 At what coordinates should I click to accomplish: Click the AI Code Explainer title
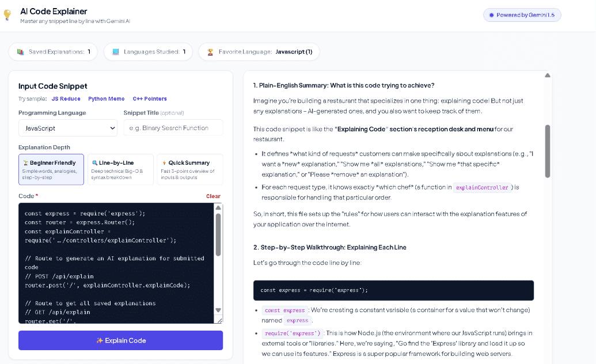[54, 12]
